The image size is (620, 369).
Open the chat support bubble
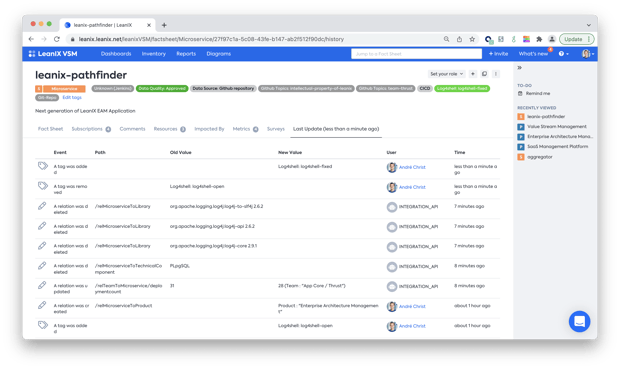click(579, 321)
